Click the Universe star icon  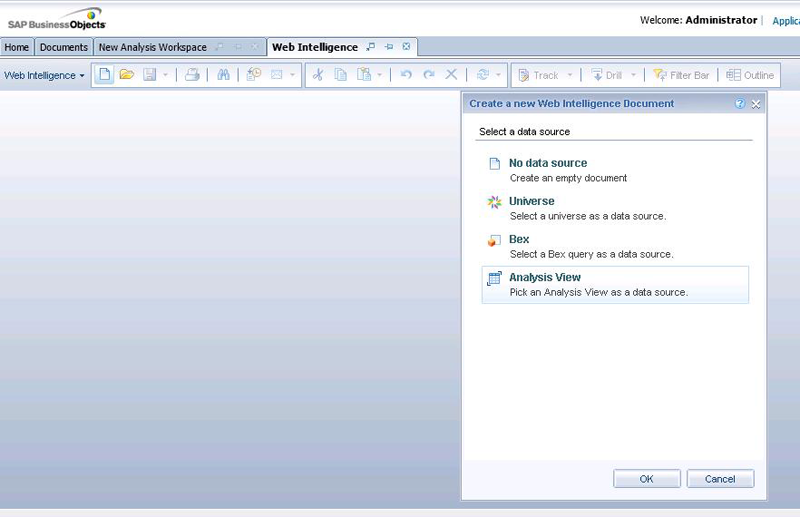[x=494, y=202]
